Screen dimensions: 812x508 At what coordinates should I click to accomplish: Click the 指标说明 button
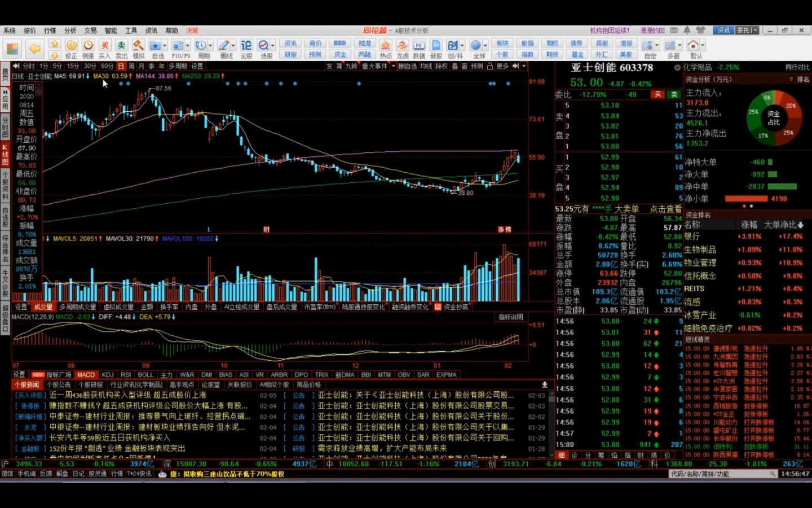click(510, 317)
